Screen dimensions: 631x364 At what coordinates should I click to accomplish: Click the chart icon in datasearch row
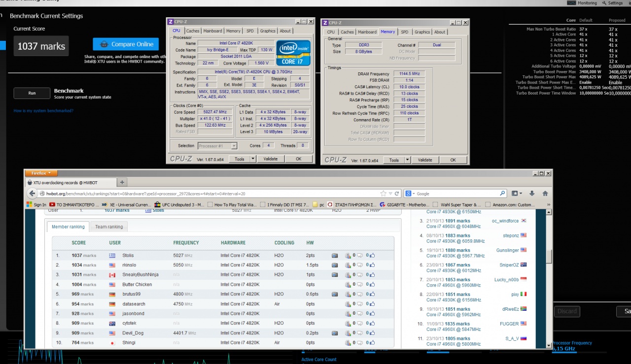pyautogui.click(x=348, y=304)
